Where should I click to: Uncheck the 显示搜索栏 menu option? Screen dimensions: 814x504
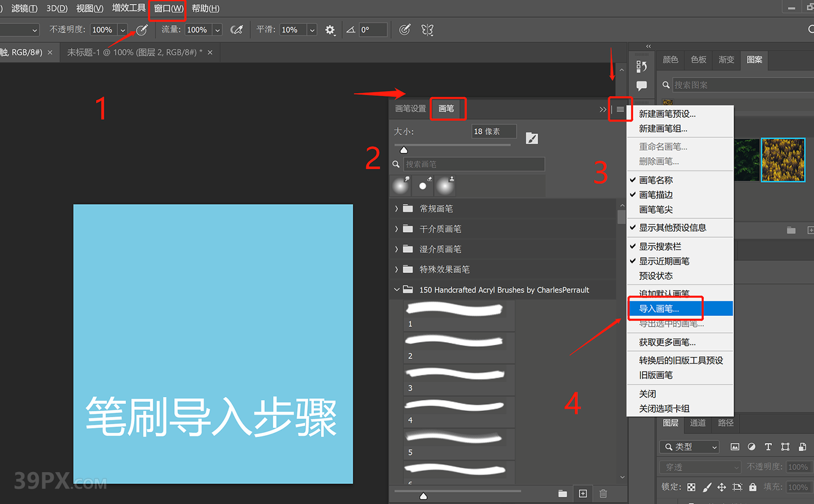pyautogui.click(x=660, y=246)
